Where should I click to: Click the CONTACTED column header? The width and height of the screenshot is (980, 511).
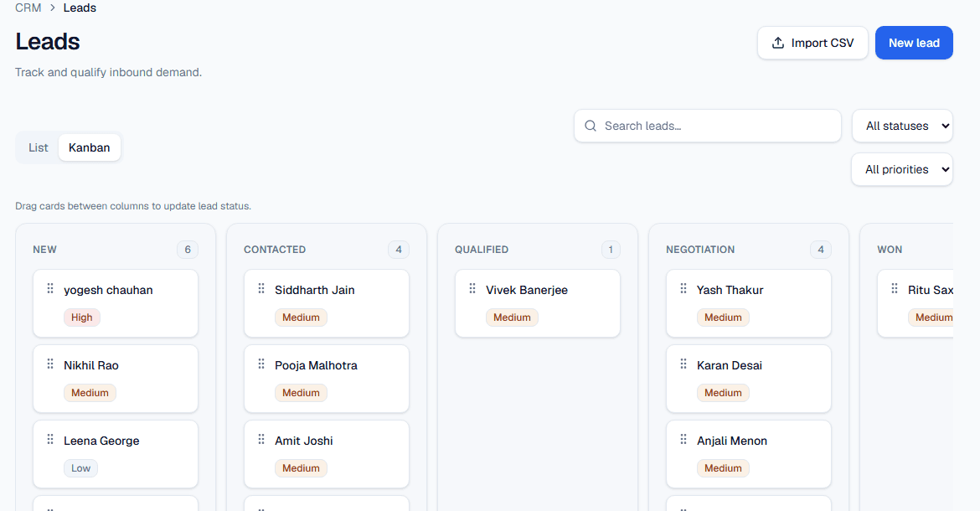point(275,250)
